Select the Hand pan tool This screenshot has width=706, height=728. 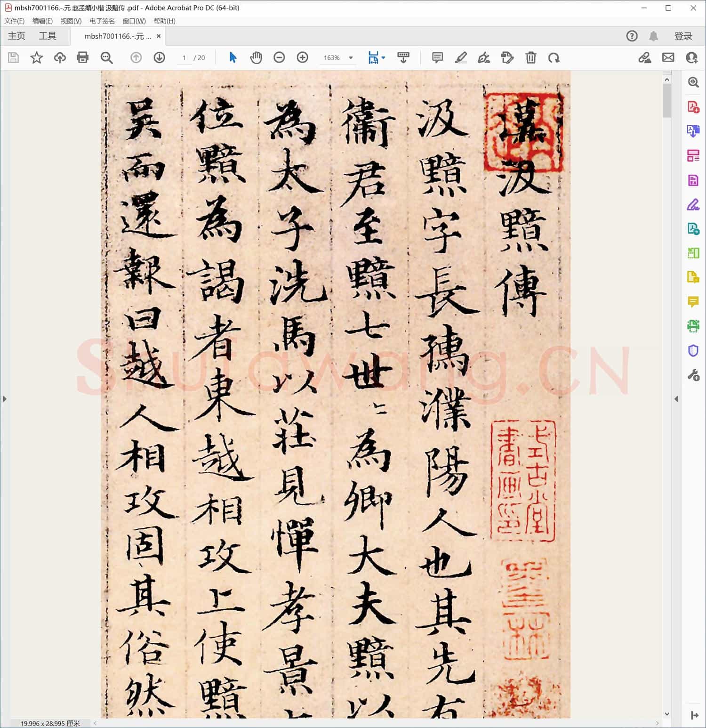click(256, 57)
